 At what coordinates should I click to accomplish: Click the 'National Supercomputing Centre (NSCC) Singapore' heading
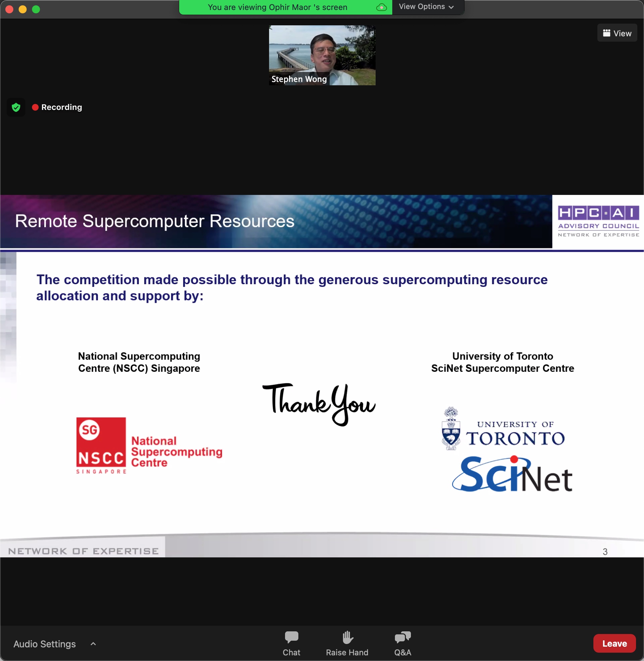click(139, 362)
